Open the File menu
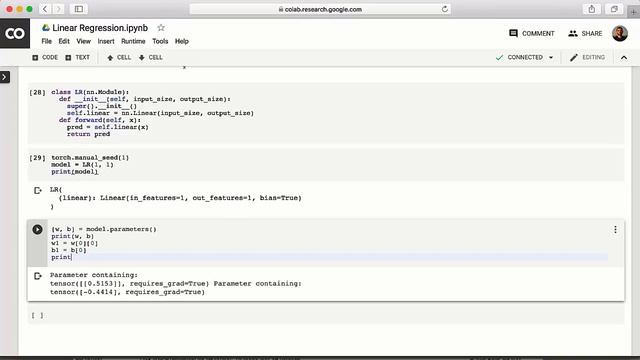 [47, 41]
